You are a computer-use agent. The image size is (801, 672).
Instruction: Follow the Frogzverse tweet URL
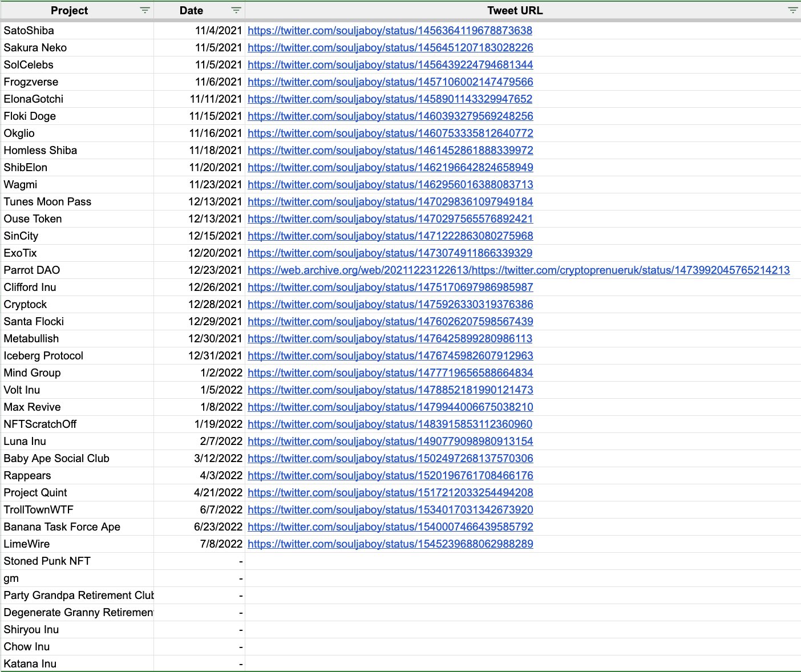click(390, 82)
